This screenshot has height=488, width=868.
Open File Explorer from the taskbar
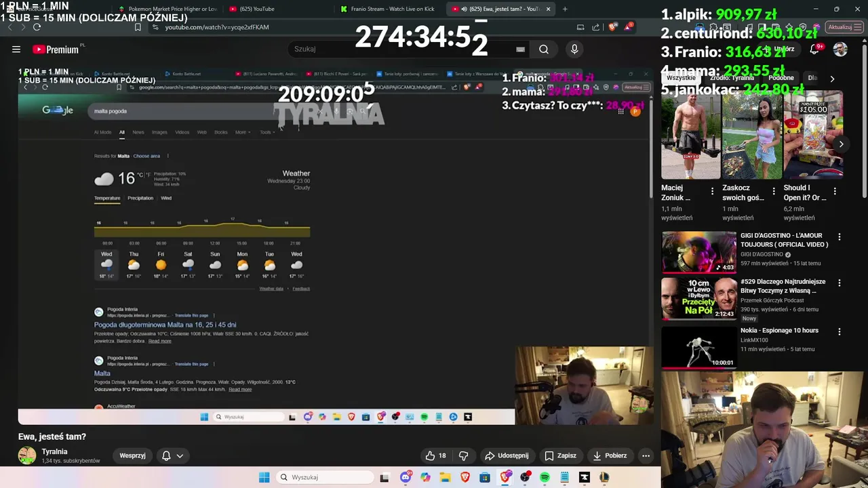coord(445,477)
